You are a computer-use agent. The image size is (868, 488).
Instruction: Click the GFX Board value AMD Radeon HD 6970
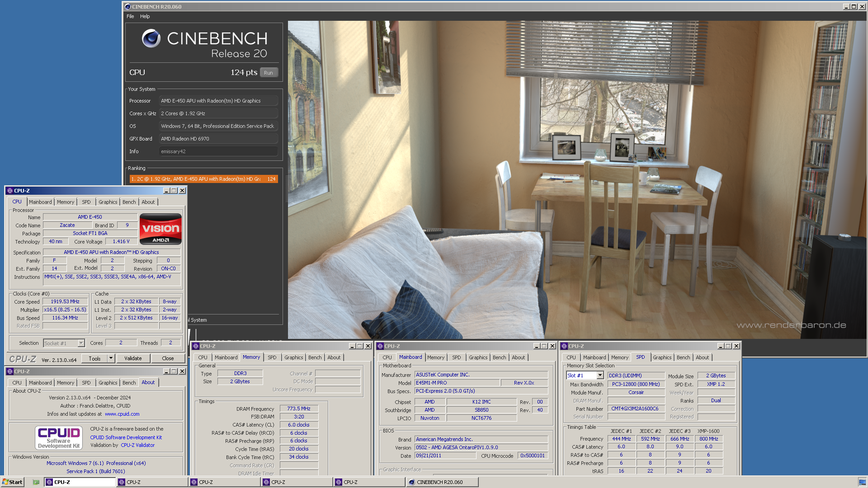tap(218, 139)
